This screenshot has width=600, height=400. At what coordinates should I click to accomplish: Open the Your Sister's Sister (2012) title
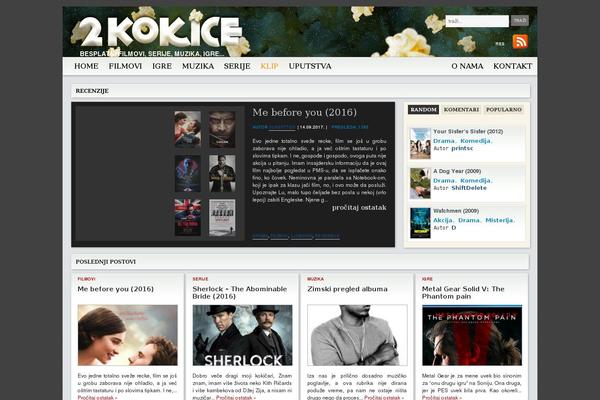coord(468,131)
